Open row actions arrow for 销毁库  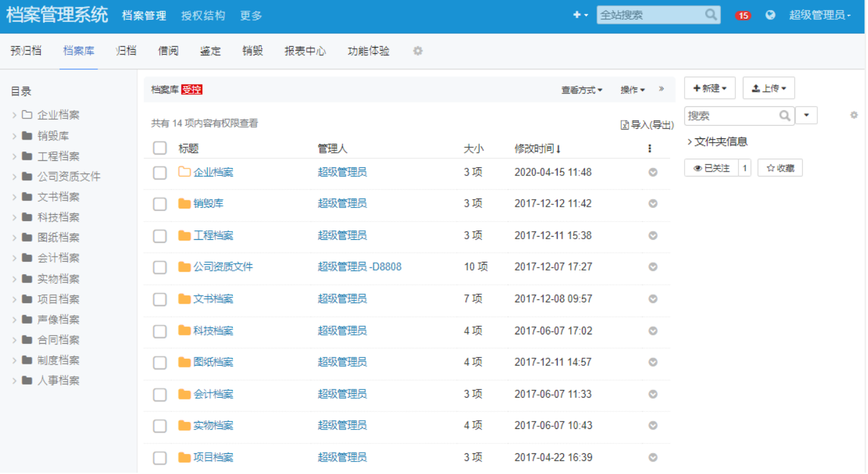(653, 204)
